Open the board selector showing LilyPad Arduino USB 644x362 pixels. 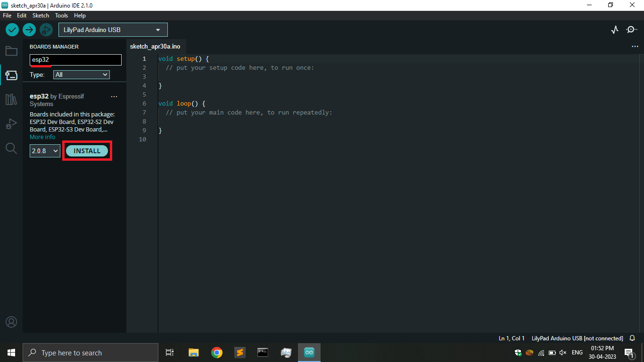click(113, 29)
